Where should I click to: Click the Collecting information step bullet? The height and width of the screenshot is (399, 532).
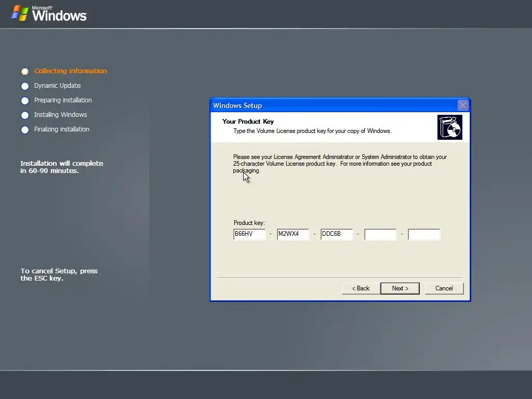click(x=25, y=71)
